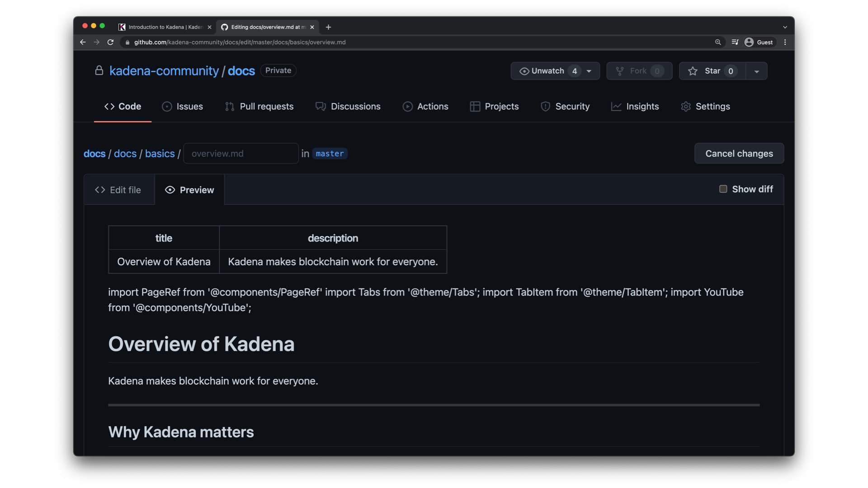The width and height of the screenshot is (868, 488).
Task: Click the repository lock icon
Action: [99, 70]
